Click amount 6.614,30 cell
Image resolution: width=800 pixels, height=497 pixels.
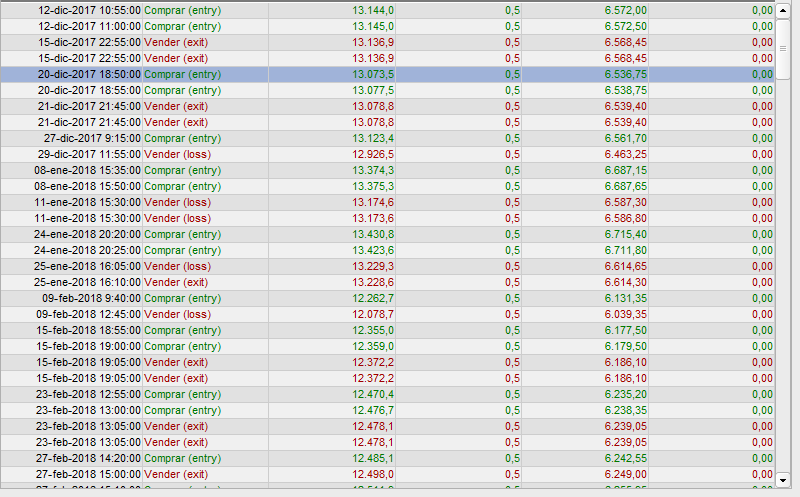pos(626,282)
